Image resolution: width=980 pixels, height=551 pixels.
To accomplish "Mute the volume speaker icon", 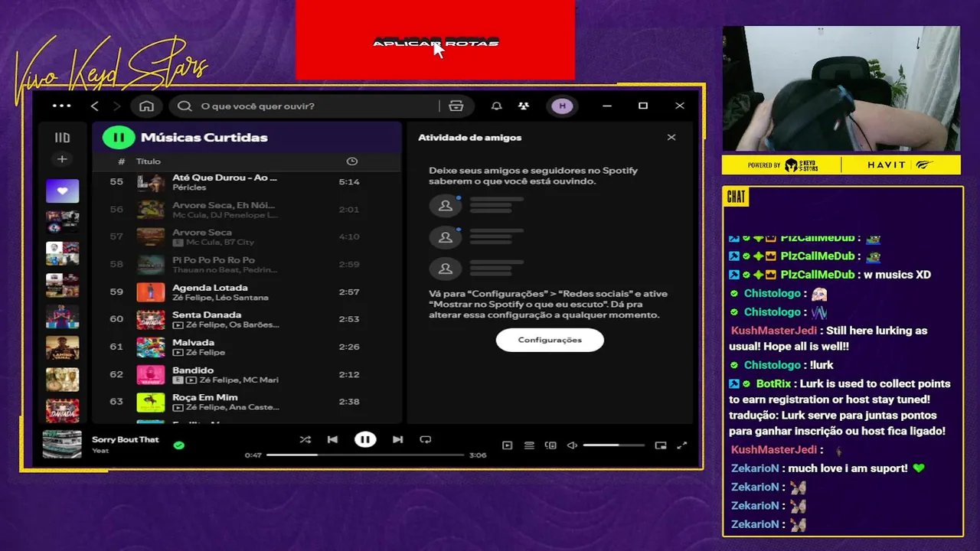I will [x=572, y=445].
